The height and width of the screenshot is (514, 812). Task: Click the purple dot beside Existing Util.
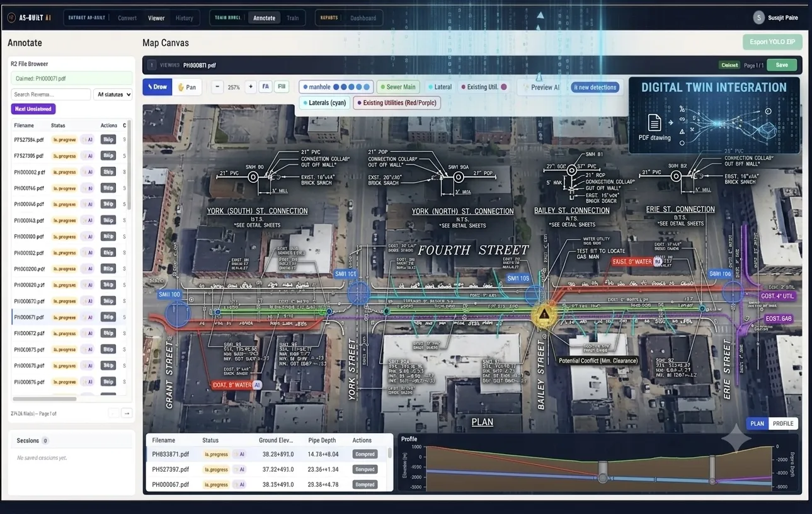pos(503,87)
